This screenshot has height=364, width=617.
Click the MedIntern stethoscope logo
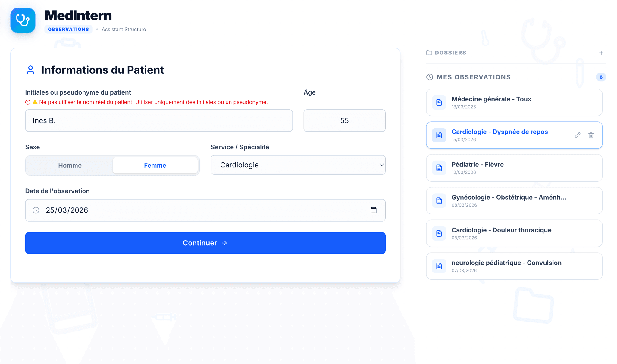tap(23, 20)
